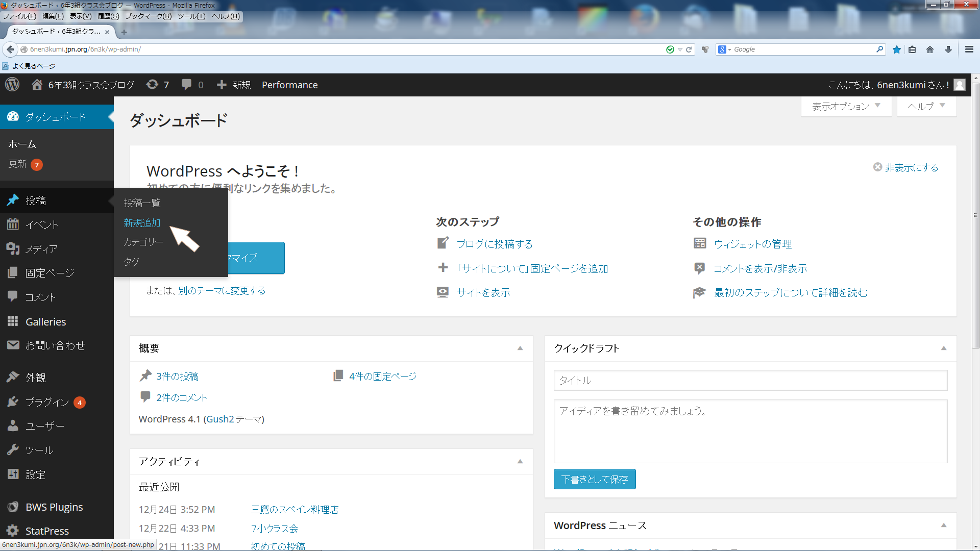This screenshot has width=980, height=551.
Task: Open the 三鷹のスペイン料理店 post link
Action: coord(295,509)
